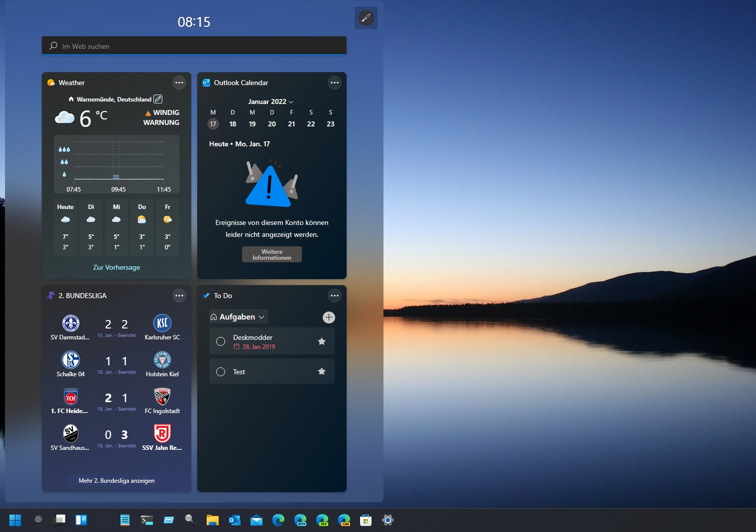Select the Fr forecast day
The height and width of the screenshot is (532, 756).
click(167, 227)
